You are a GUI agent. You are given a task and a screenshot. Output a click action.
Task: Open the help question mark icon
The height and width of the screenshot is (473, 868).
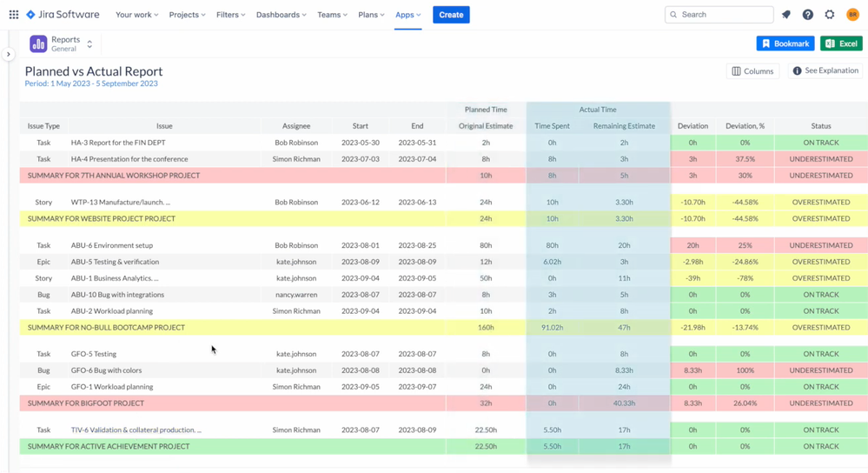click(808, 15)
